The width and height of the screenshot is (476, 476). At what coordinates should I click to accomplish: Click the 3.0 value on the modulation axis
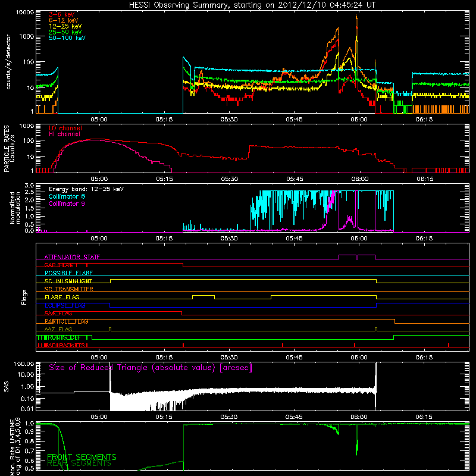tap(29, 185)
